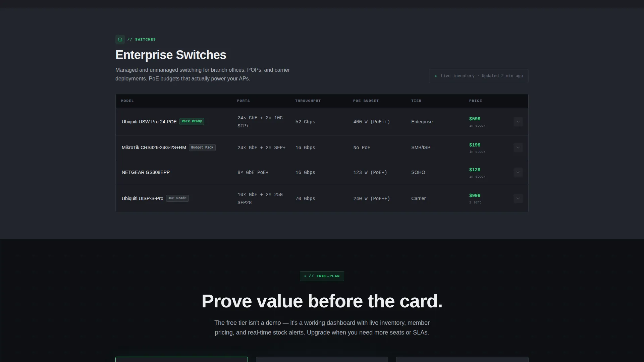Click the FREE-PLAN section tag

[x=322, y=276]
